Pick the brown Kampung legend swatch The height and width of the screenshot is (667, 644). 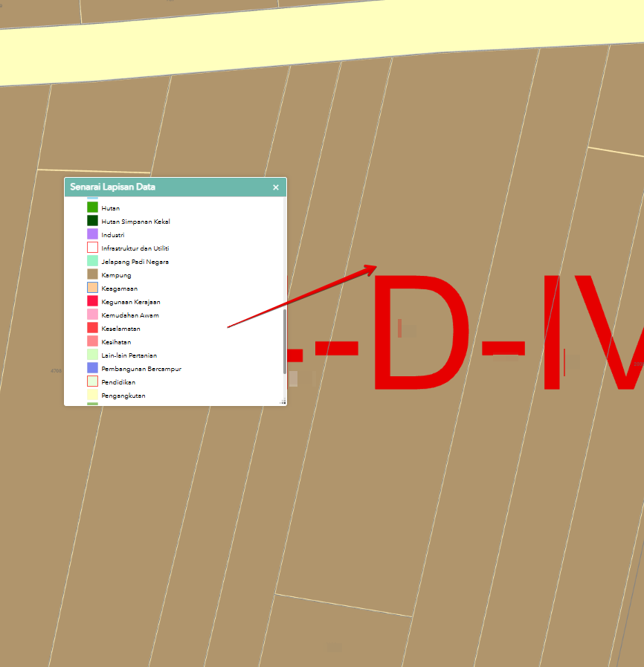click(x=92, y=274)
